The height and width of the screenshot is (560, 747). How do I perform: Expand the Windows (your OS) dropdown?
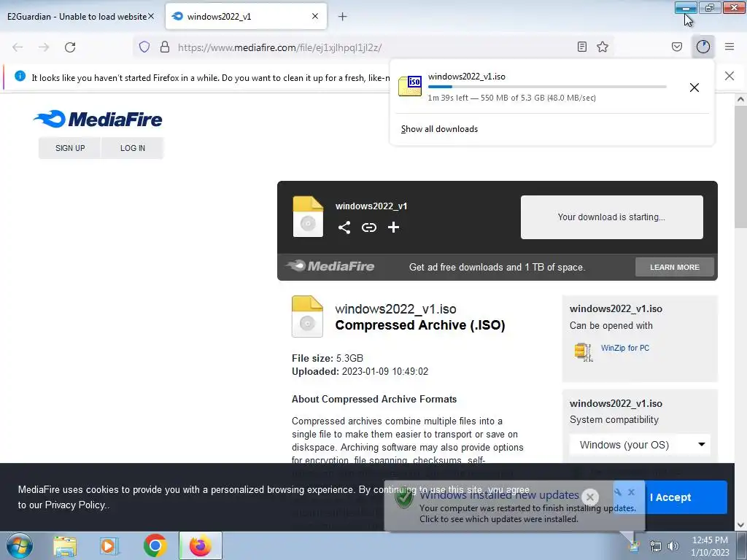click(640, 445)
